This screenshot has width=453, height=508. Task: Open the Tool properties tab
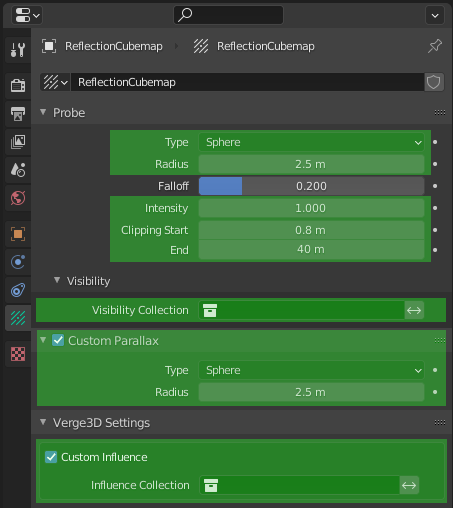[18, 50]
